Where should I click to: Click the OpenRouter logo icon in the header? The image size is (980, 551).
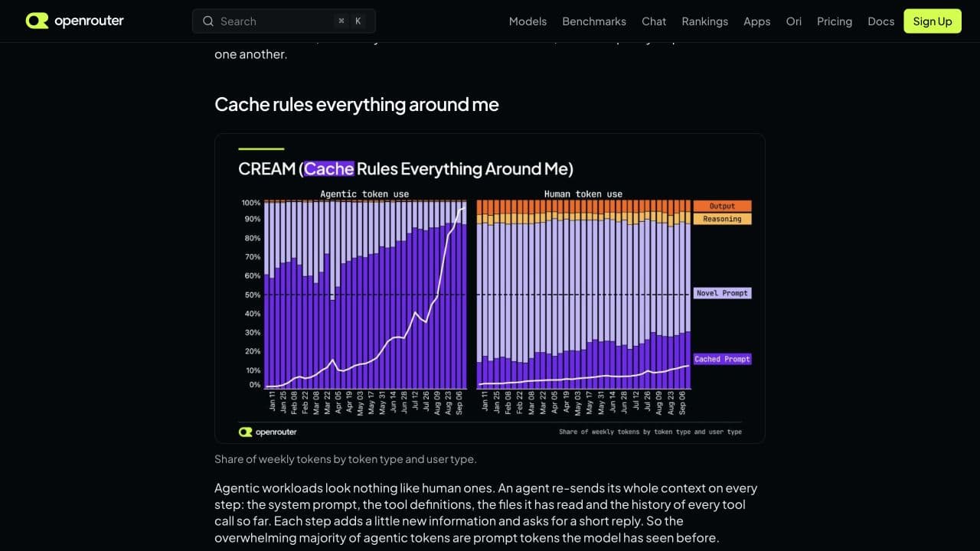[37, 21]
